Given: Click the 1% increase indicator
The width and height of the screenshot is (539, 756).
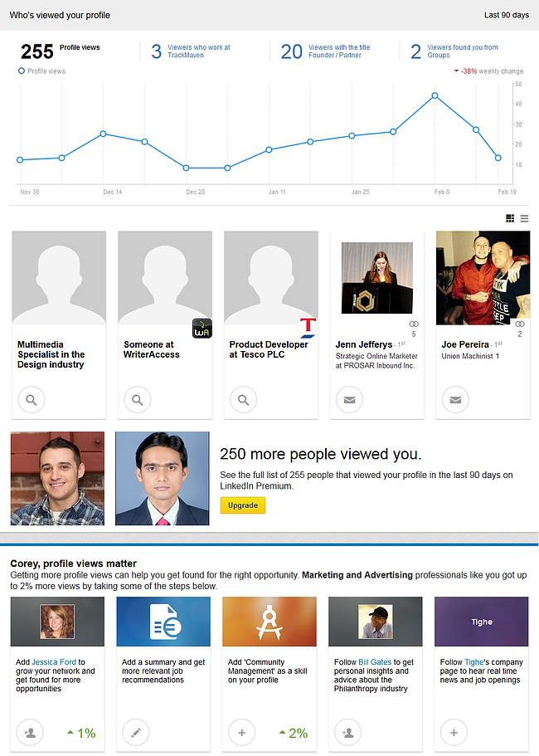Looking at the screenshot, I should (81, 733).
